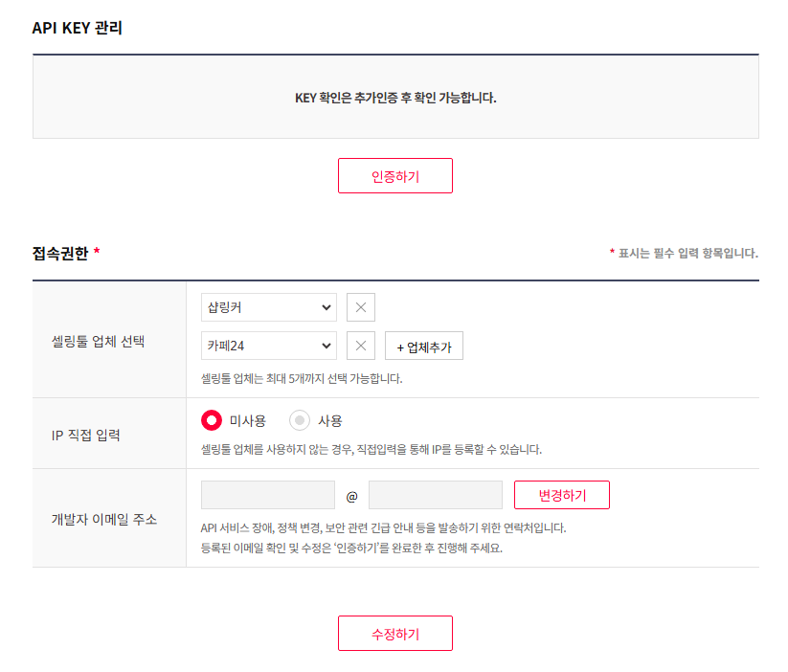Open the 샵링커 vendor dropdown
The image size is (788, 672).
(x=268, y=307)
